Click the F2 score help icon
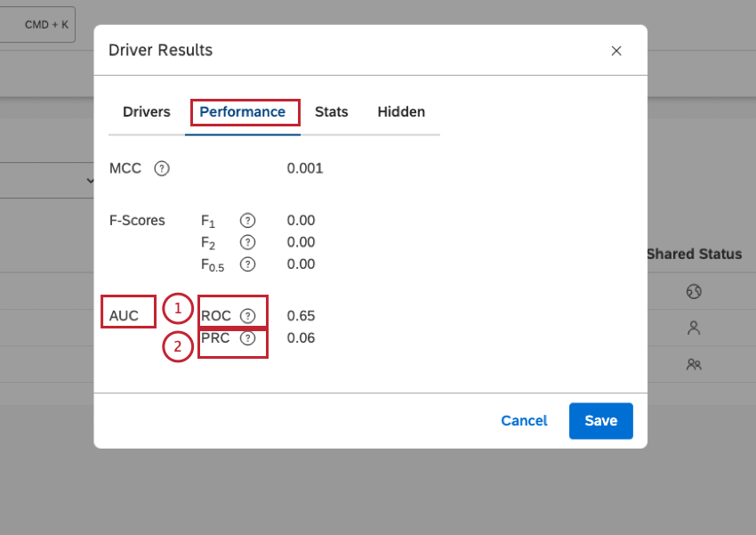Image resolution: width=756 pixels, height=535 pixels. [x=248, y=242]
